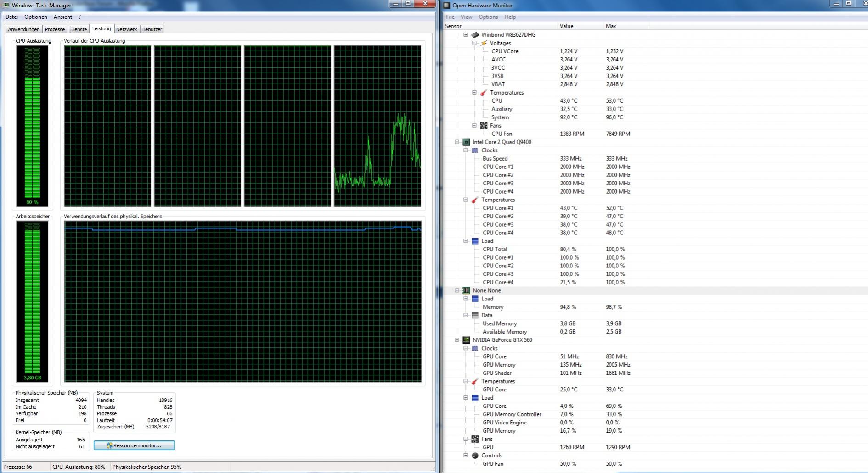This screenshot has height=473, width=868.
Task: Select the GPU Shader clock row
Action: 655,373
